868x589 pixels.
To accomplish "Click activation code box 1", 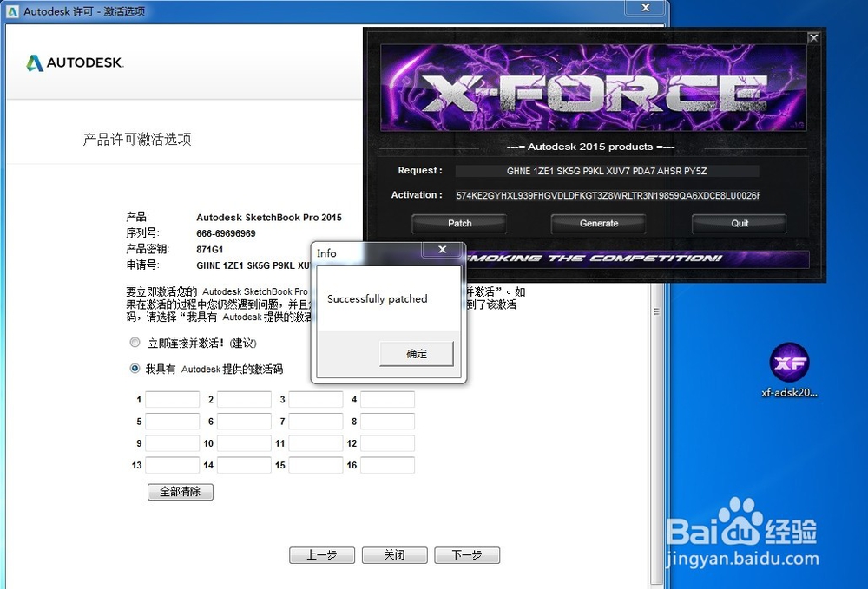I will pos(172,399).
